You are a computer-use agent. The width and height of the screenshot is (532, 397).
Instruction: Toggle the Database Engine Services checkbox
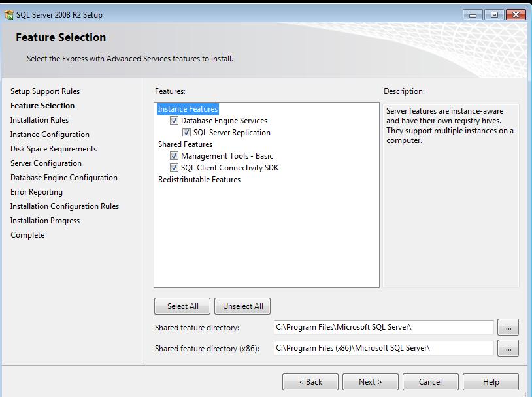pos(174,121)
